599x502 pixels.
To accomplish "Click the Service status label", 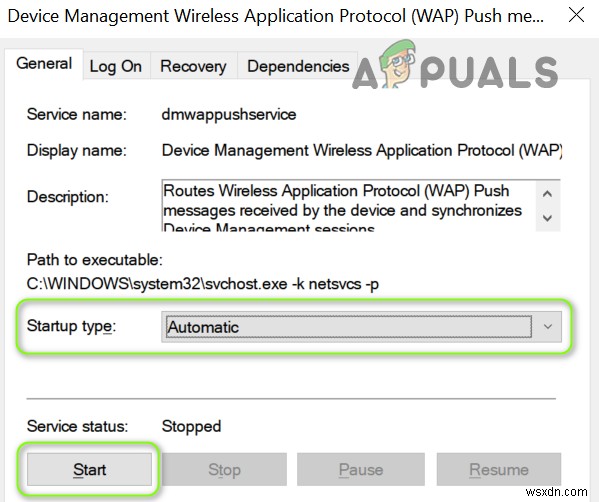I will [x=77, y=426].
